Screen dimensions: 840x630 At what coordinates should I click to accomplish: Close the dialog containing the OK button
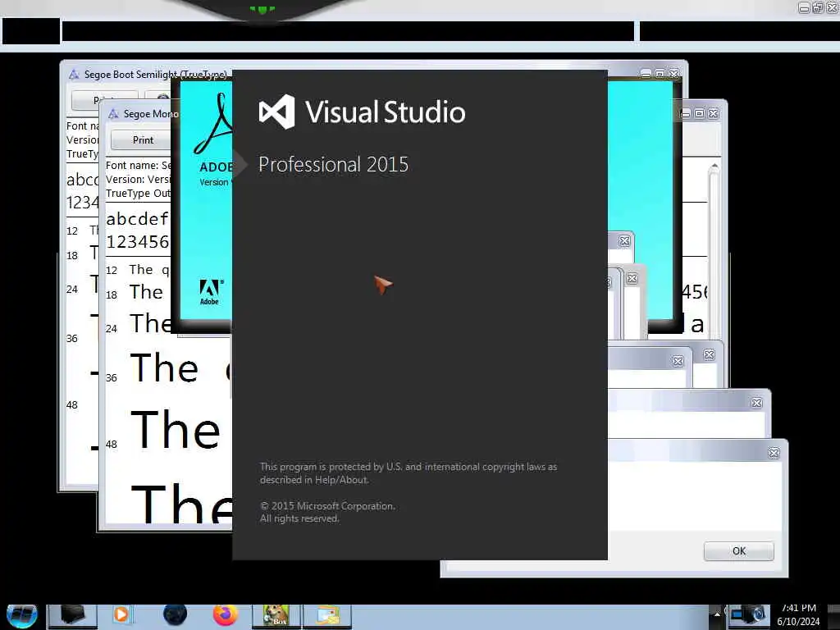(774, 453)
